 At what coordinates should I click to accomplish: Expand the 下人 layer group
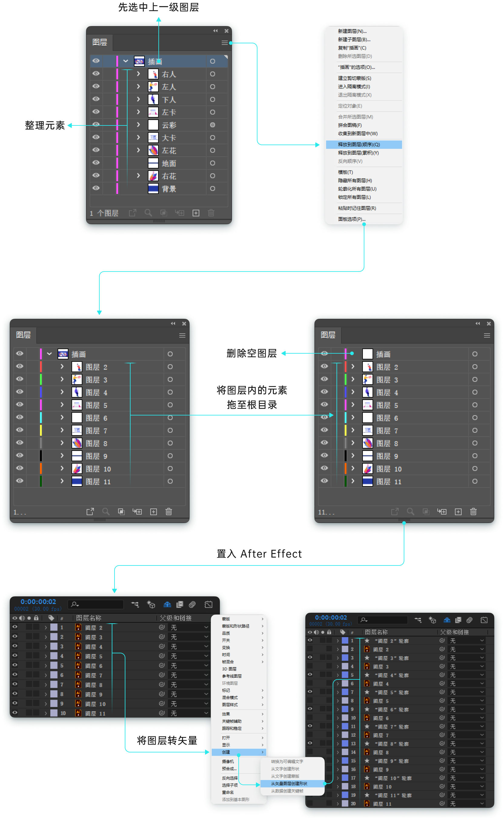tap(138, 99)
